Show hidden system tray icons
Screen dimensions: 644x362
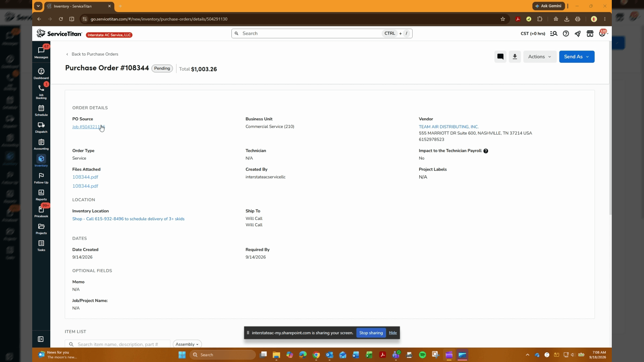[x=527, y=355]
